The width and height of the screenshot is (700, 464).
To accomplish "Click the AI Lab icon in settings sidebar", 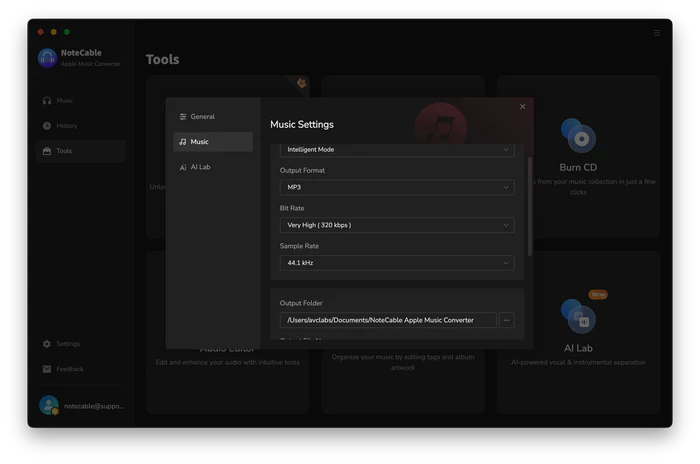I will point(183,167).
